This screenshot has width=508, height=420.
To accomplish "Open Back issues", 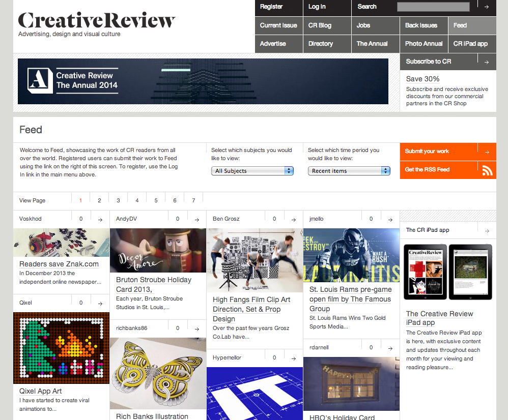I will (x=424, y=25).
